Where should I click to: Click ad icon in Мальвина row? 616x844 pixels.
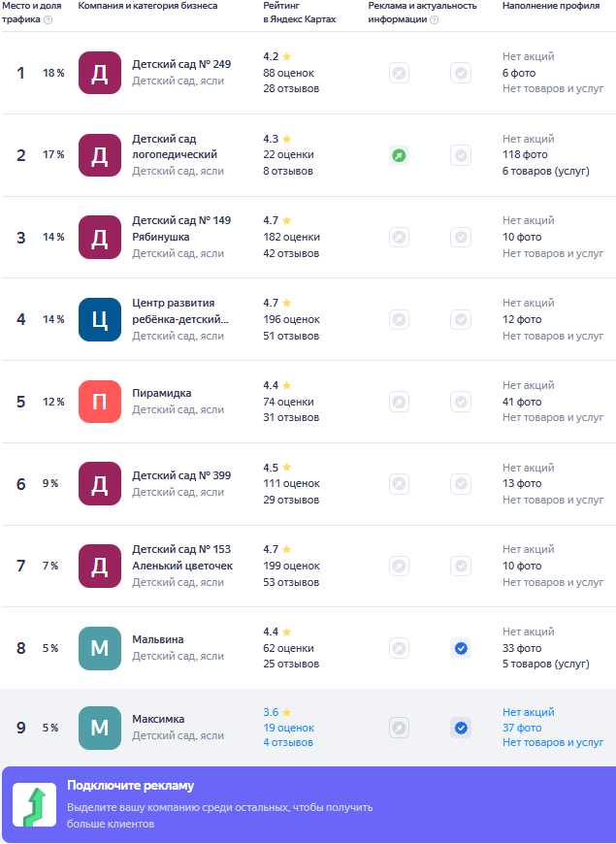(x=399, y=649)
